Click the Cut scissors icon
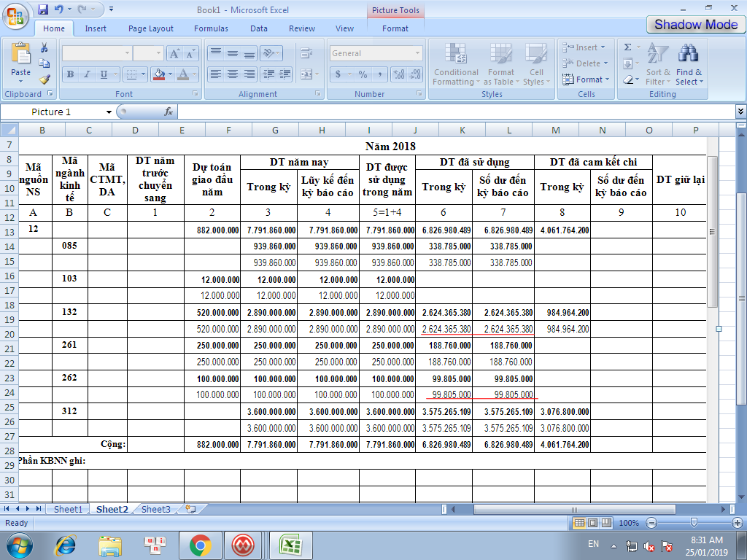 click(x=44, y=47)
